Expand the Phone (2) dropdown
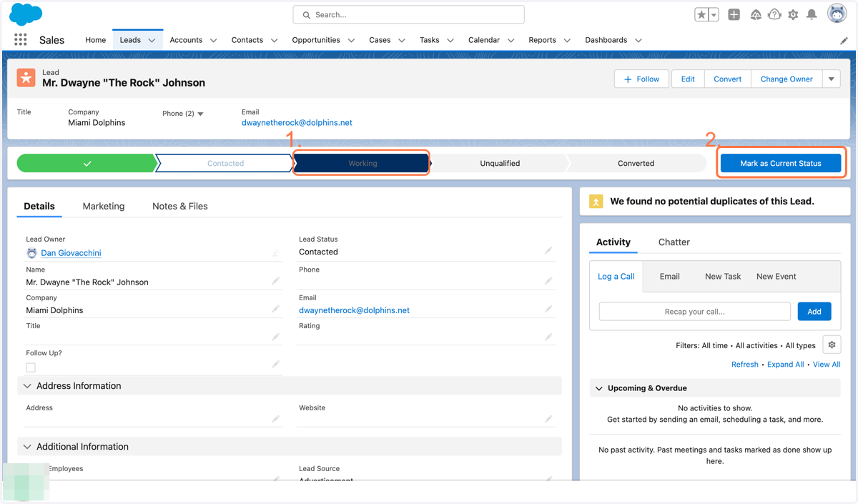Image resolution: width=858 pixels, height=504 pixels. pos(200,114)
